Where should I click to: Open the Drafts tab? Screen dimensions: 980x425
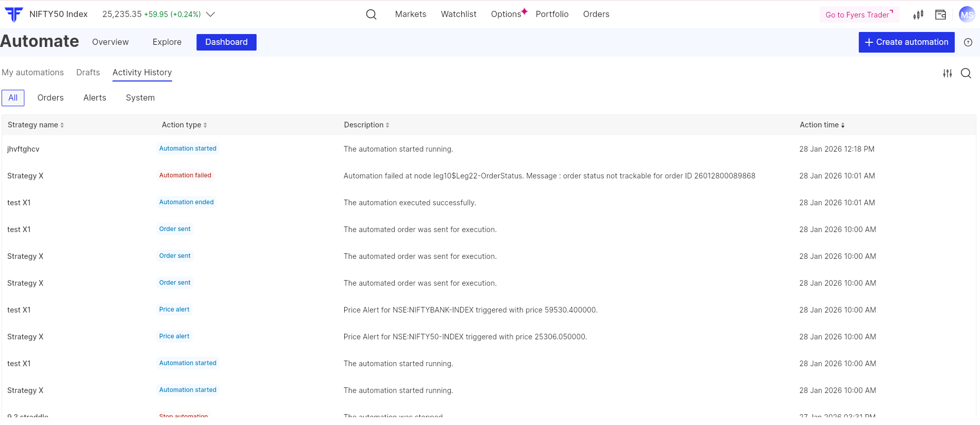tap(88, 73)
